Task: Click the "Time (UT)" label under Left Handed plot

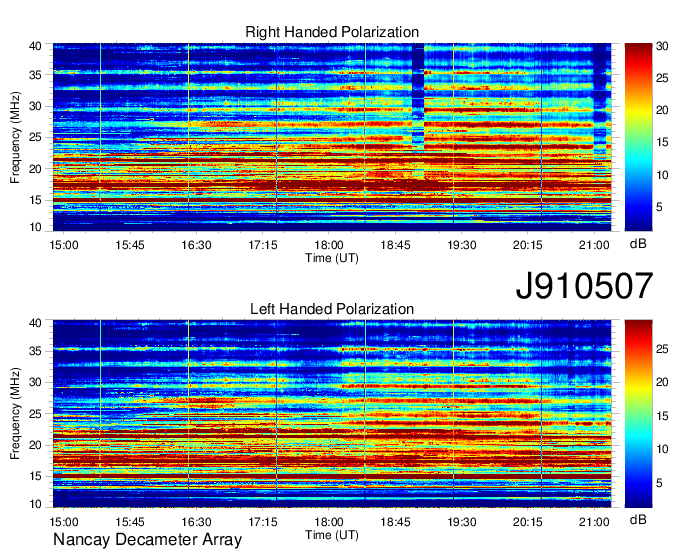Action: pyautogui.click(x=332, y=535)
